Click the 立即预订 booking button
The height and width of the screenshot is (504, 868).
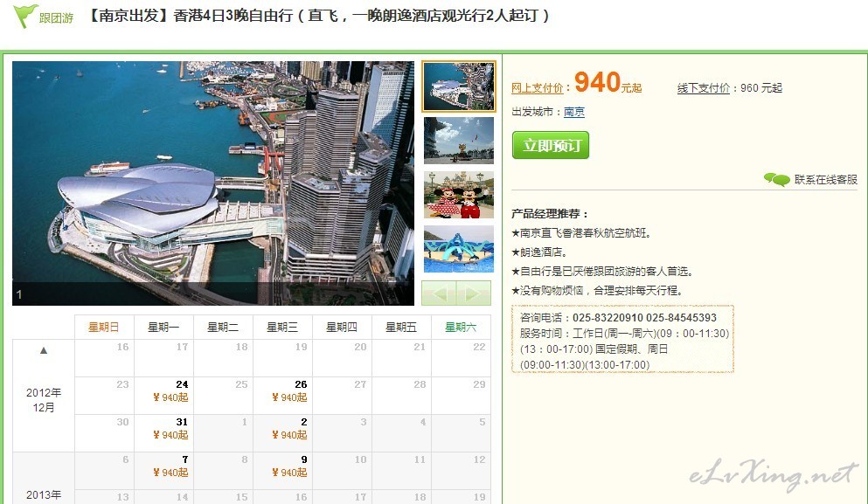[550, 145]
